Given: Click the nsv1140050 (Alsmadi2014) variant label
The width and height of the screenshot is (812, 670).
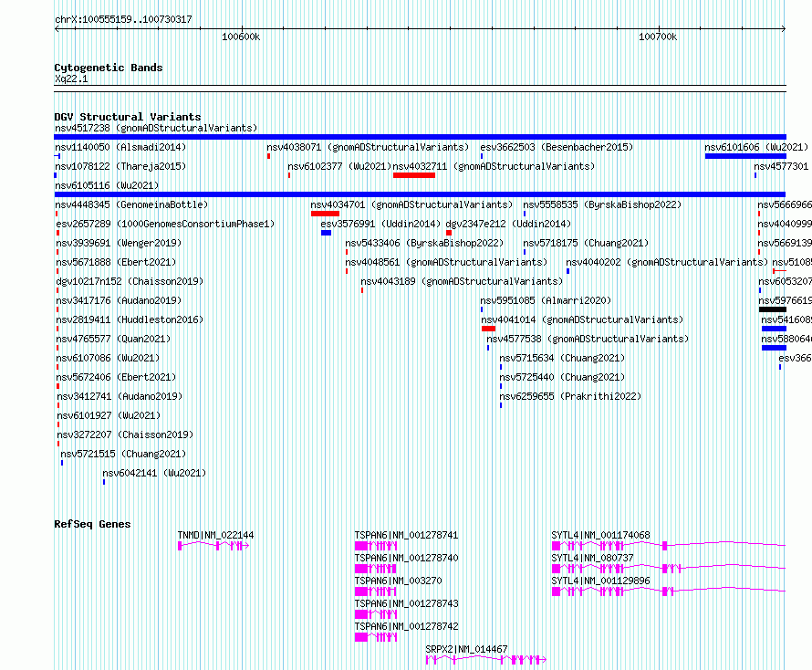Looking at the screenshot, I should click(x=120, y=147).
